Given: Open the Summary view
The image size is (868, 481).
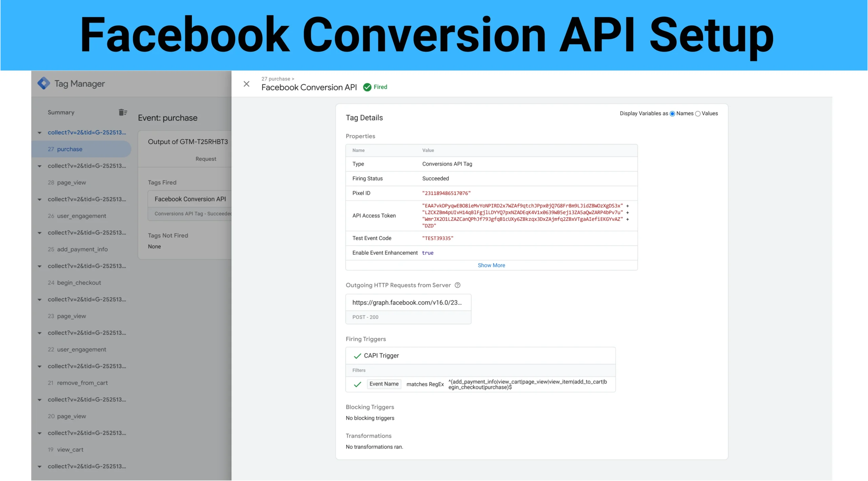Looking at the screenshot, I should tap(61, 112).
